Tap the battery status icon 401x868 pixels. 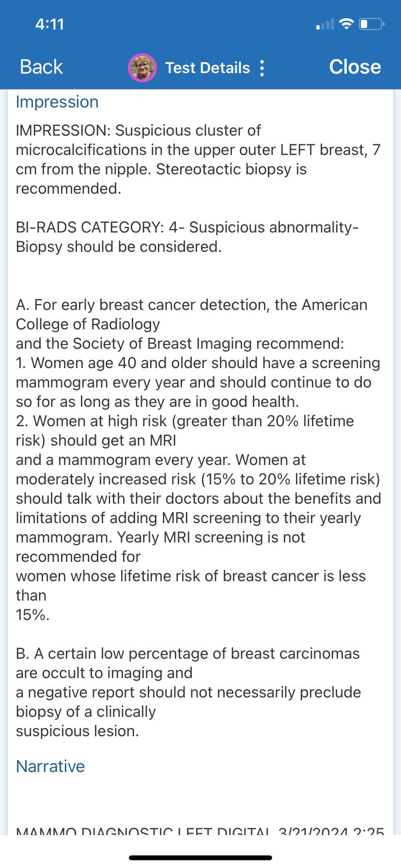tap(371, 24)
